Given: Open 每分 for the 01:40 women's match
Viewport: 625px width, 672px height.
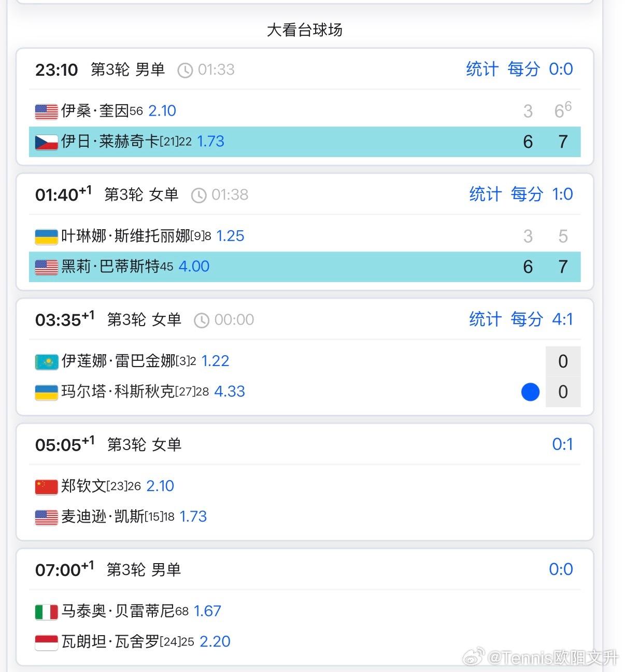Looking at the screenshot, I should tap(527, 194).
